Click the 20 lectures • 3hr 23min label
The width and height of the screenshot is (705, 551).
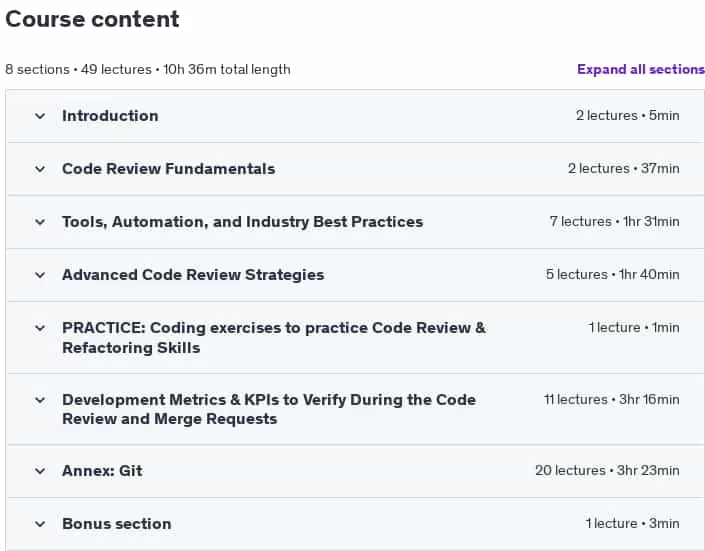607,470
